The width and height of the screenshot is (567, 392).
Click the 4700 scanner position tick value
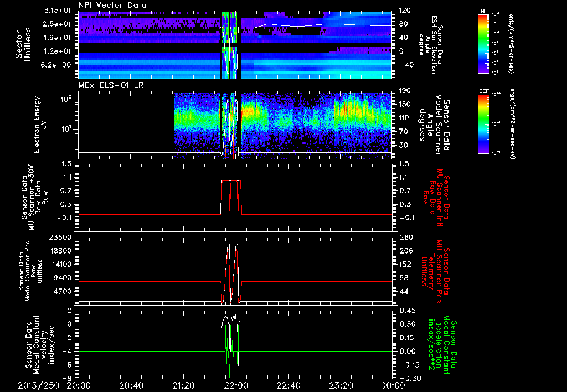pos(62,291)
